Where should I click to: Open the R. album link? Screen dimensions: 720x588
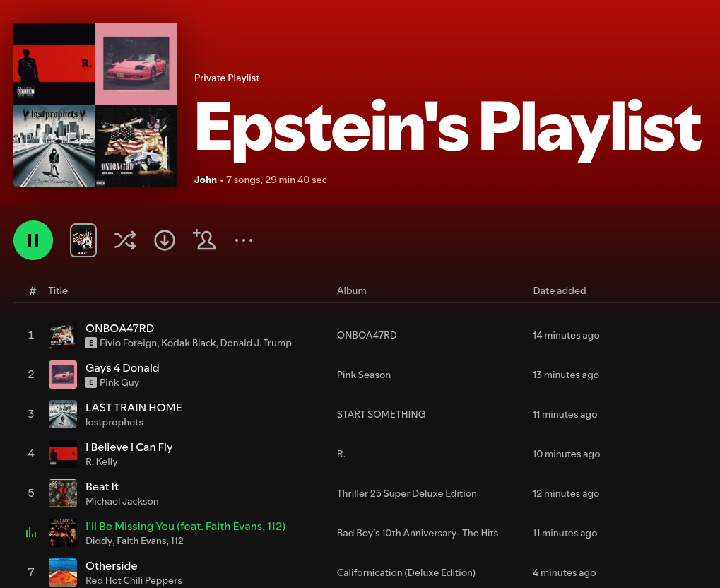[x=341, y=454]
